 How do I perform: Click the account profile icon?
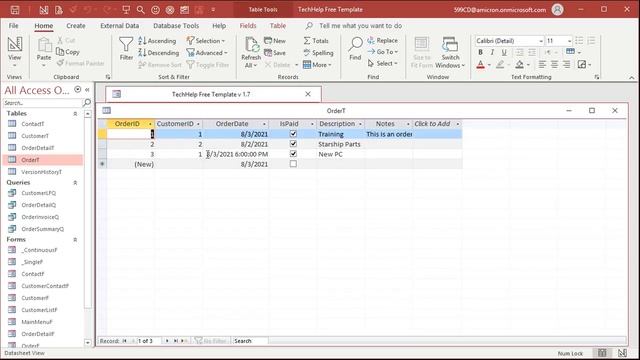pyautogui.click(x=558, y=9)
